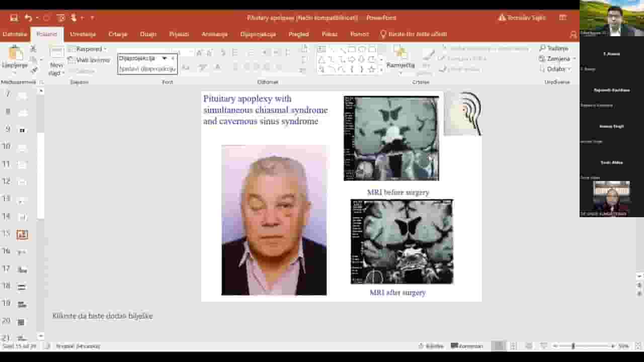Open Odabir select dropdown
The image size is (644, 362).
click(555, 69)
